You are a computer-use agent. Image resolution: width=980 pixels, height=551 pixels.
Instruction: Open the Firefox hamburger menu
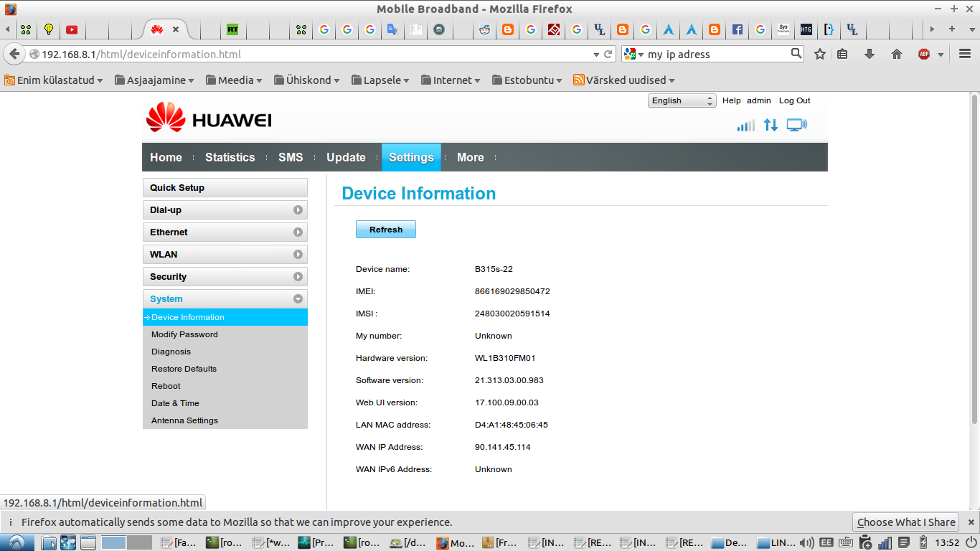coord(965,54)
